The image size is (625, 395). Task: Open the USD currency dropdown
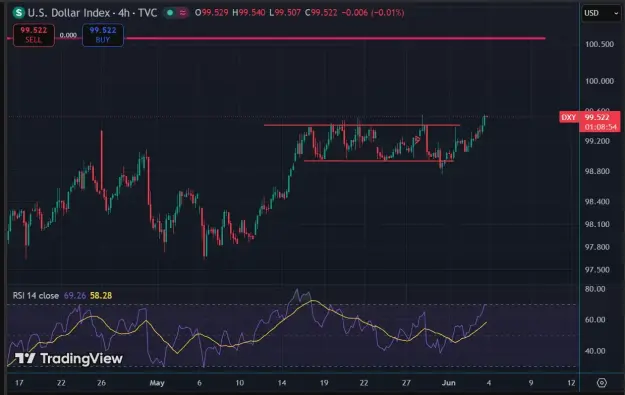[601, 13]
